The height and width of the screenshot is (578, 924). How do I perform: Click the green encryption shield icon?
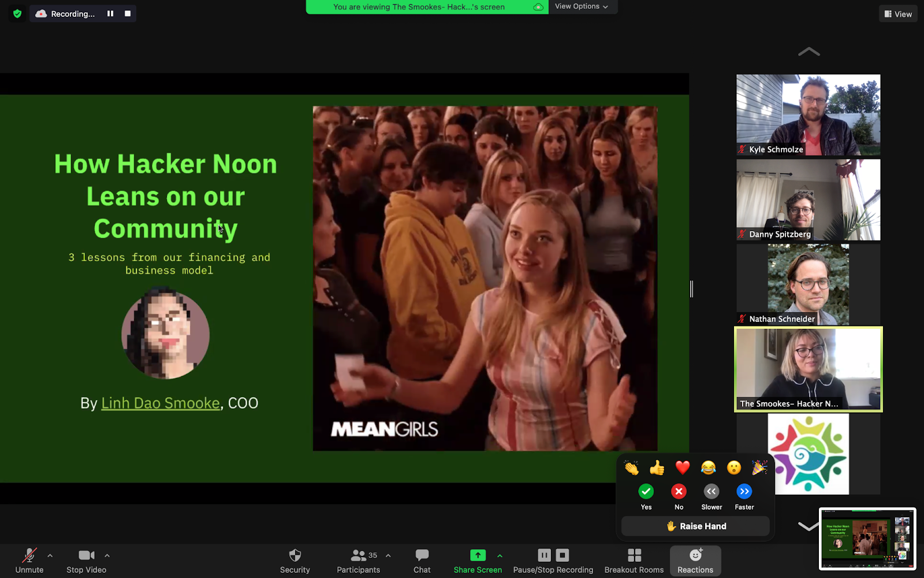click(17, 13)
